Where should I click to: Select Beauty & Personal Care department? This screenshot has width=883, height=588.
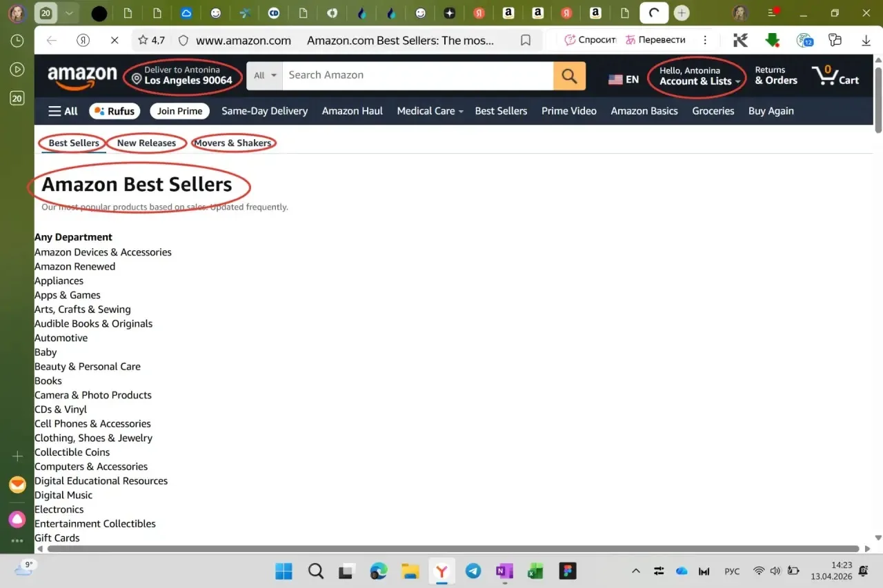88,367
